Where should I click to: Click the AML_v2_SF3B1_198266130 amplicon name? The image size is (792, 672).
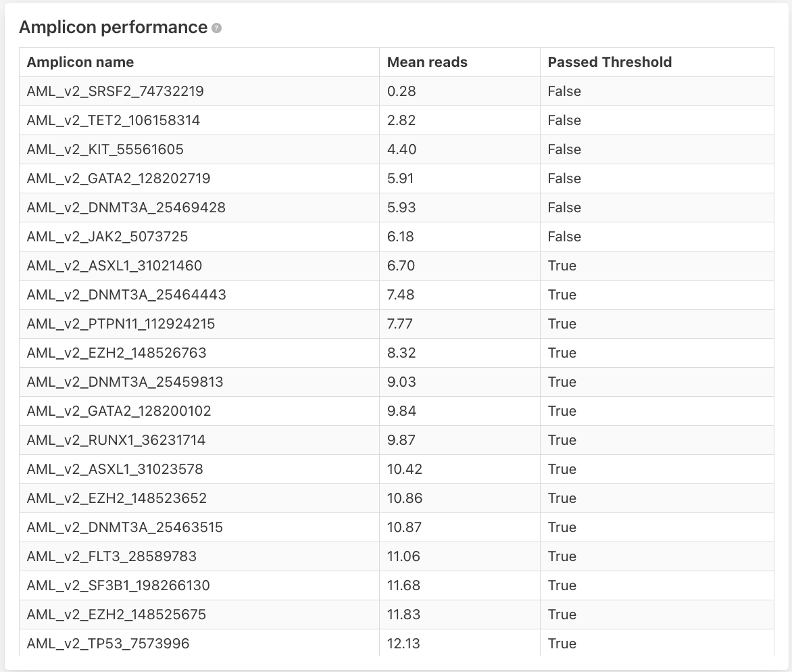119,585
